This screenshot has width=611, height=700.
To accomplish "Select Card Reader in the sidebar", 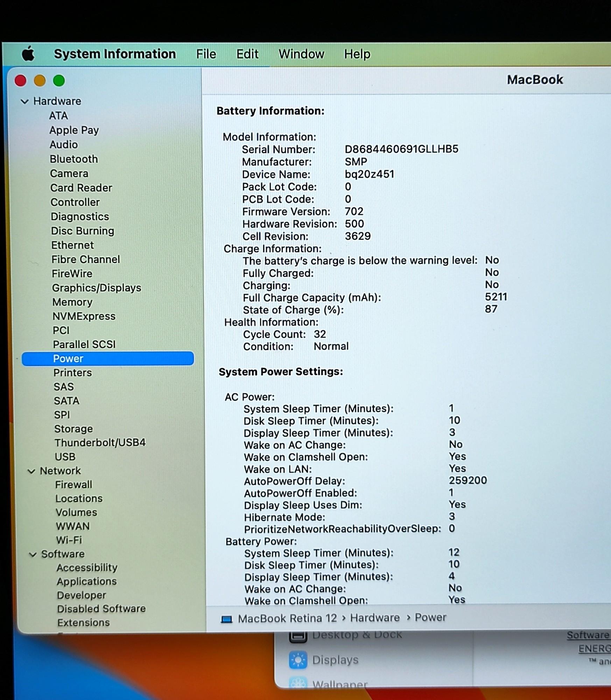I will (x=81, y=188).
